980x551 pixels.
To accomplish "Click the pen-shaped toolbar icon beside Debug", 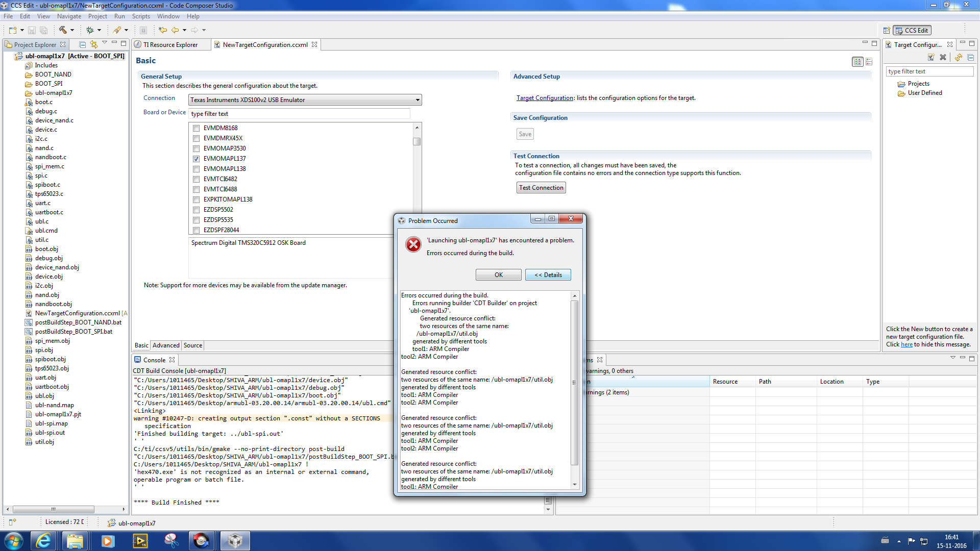I will pyautogui.click(x=117, y=30).
